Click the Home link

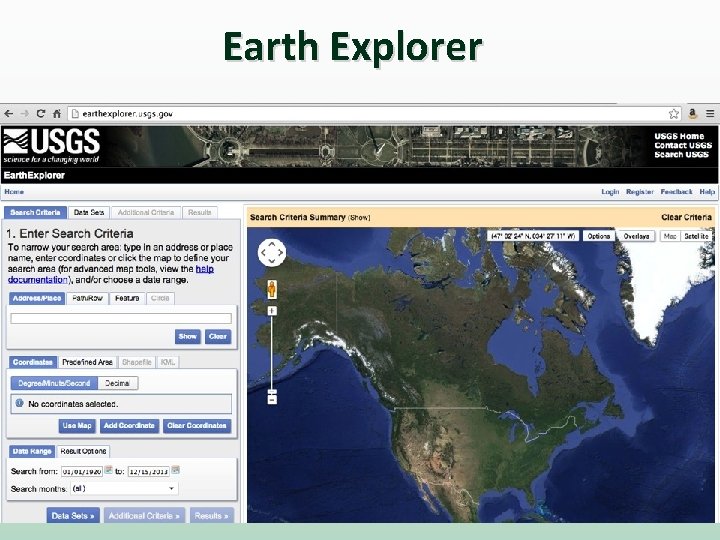(x=14, y=191)
